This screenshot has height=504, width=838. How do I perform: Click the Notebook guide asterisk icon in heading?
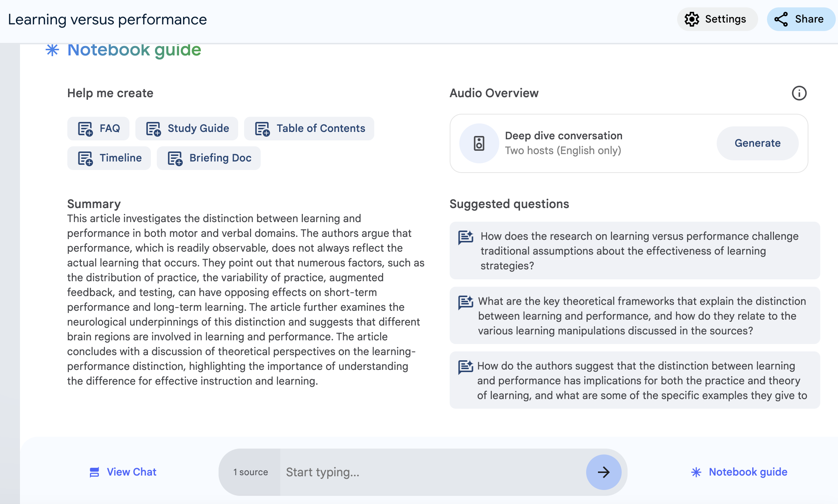(x=53, y=50)
